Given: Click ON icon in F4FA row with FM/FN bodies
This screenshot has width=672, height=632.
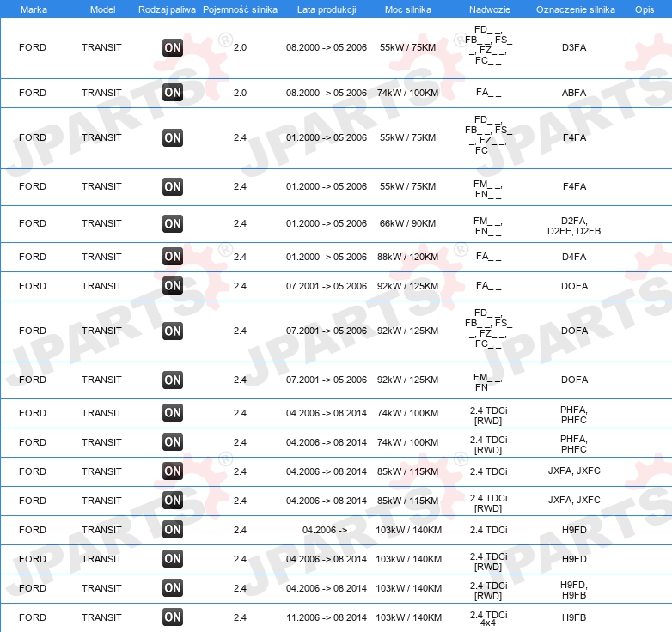Looking at the screenshot, I should 173,186.
